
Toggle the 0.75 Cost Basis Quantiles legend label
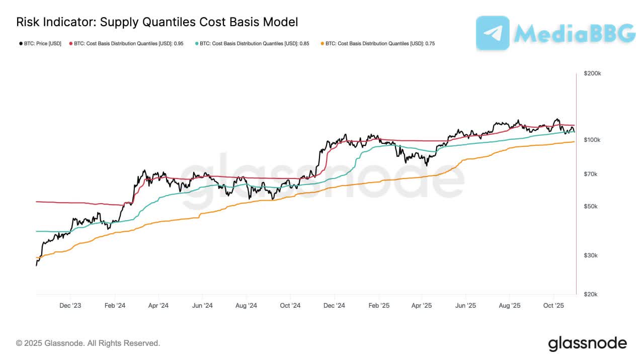pyautogui.click(x=380, y=44)
